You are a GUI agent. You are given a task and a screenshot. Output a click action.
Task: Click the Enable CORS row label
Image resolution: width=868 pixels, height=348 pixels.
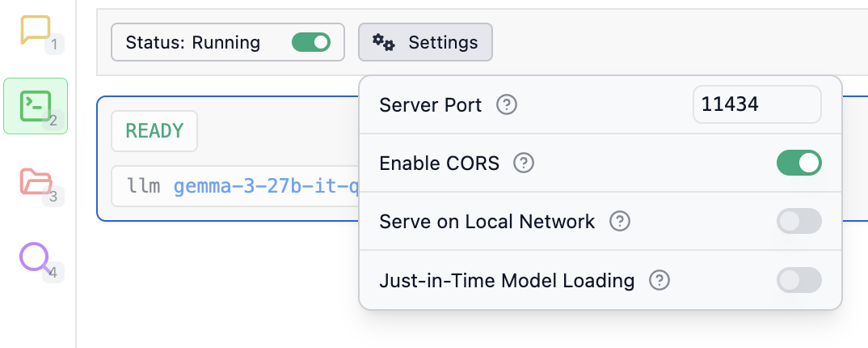click(x=439, y=163)
